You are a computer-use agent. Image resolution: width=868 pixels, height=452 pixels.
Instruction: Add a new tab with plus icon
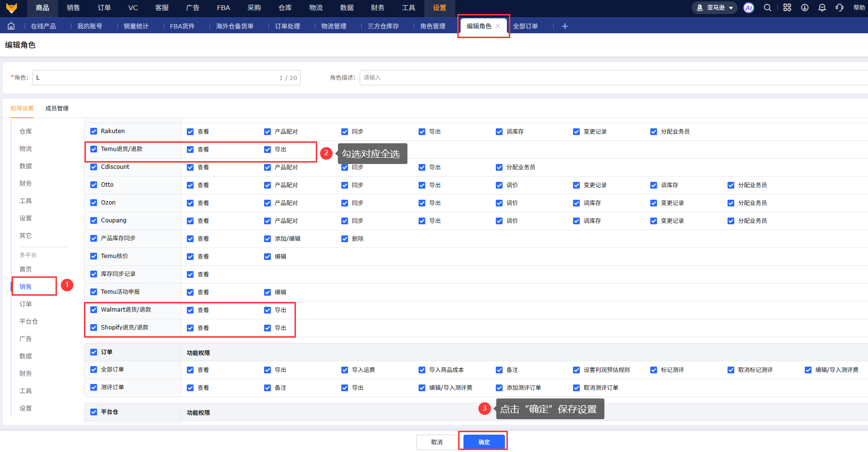(565, 26)
